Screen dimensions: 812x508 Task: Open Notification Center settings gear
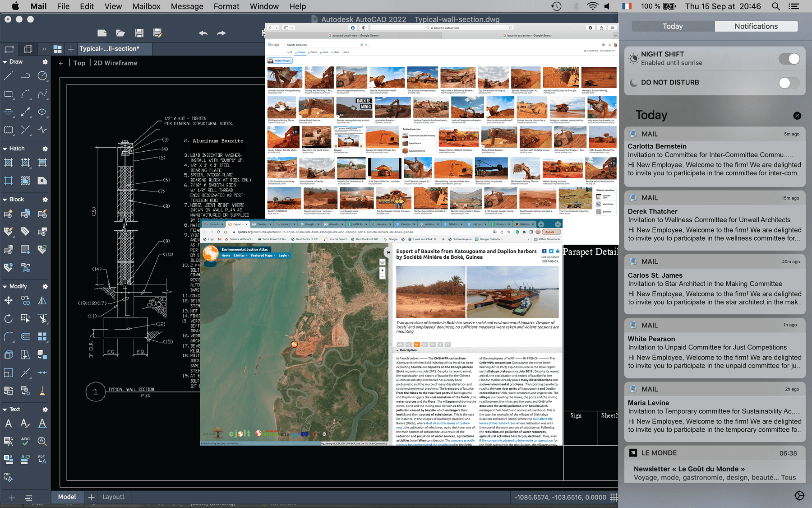click(x=799, y=495)
